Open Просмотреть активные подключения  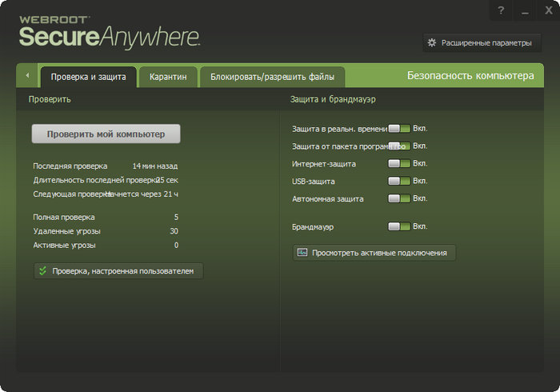point(374,253)
